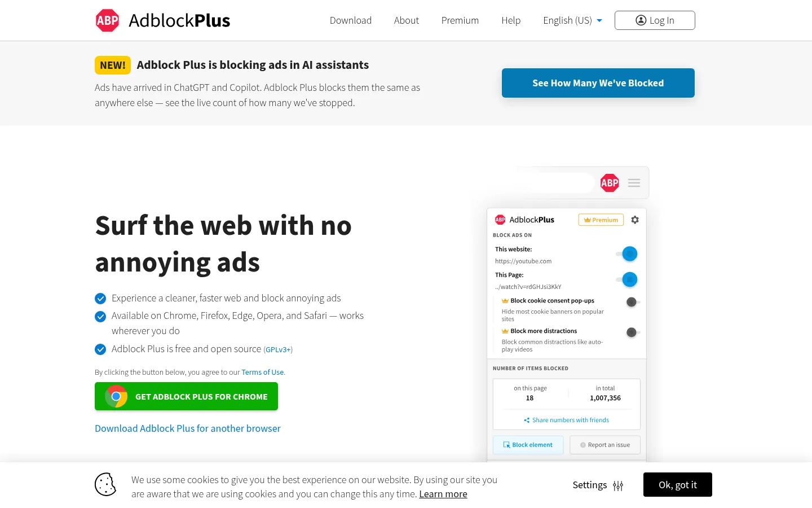Click the Surf the web with no annoying ads heading
This screenshot has height=508, width=812.
(223, 244)
